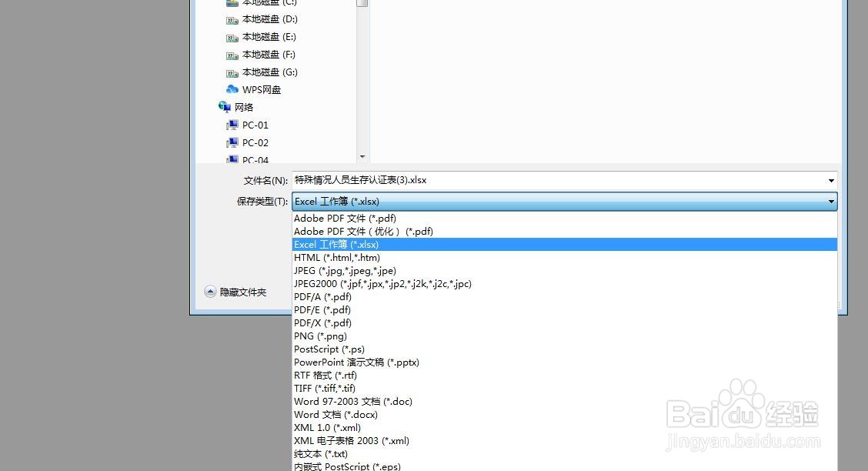The height and width of the screenshot is (471, 868).
Task: Open PC-04 network computer
Action: 255,159
